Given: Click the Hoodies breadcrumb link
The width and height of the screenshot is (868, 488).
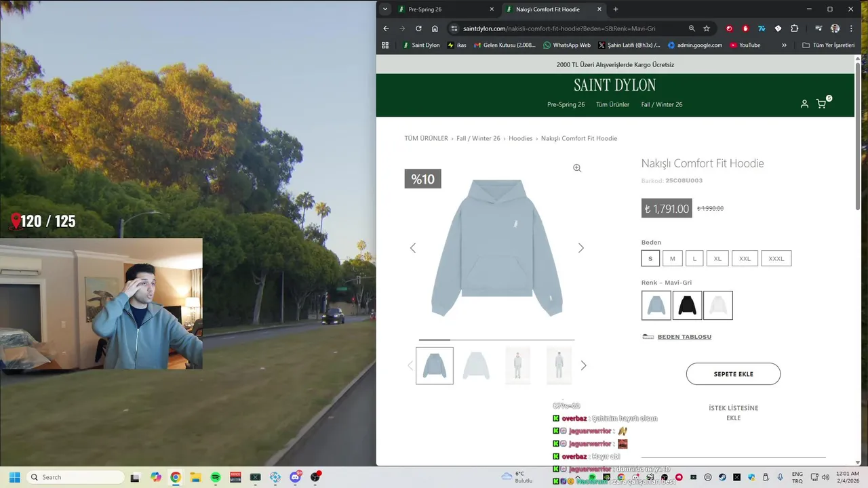Looking at the screenshot, I should [520, 138].
